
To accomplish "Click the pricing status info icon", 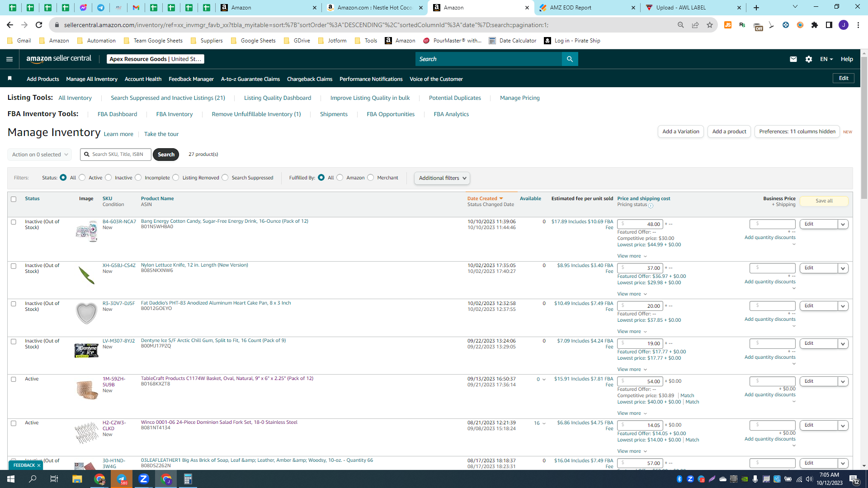I will (x=651, y=206).
